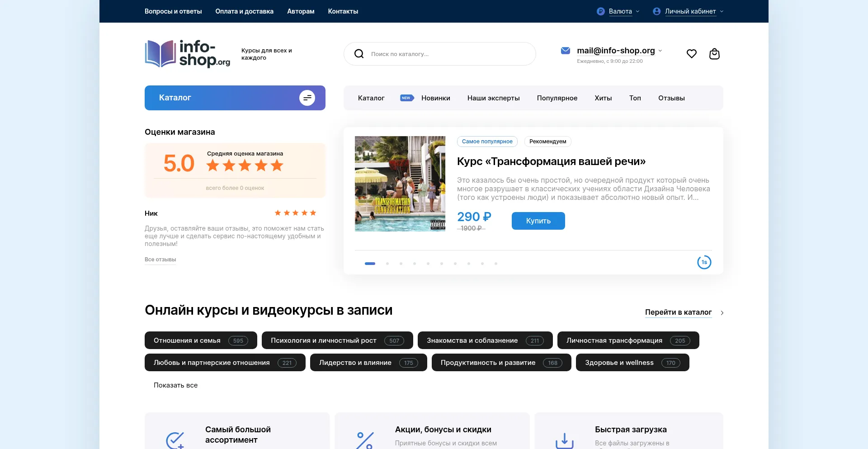Open the Все отзывы link

point(160,260)
